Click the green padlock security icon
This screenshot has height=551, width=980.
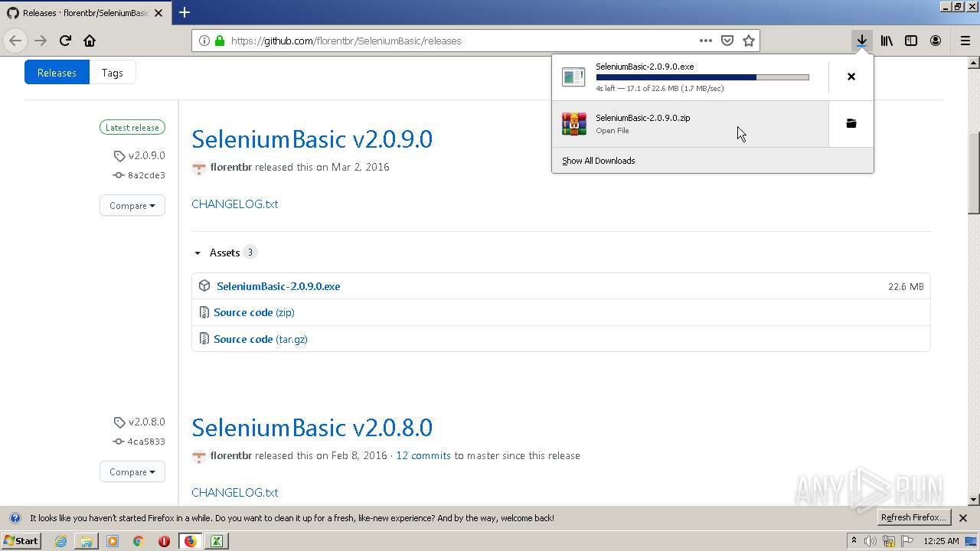(220, 41)
